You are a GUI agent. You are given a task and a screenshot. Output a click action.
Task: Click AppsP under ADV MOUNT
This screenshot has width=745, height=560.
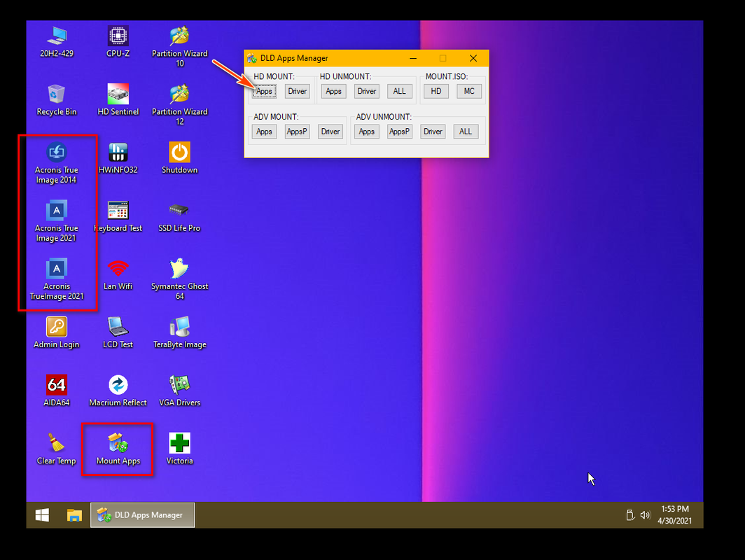[x=298, y=132]
